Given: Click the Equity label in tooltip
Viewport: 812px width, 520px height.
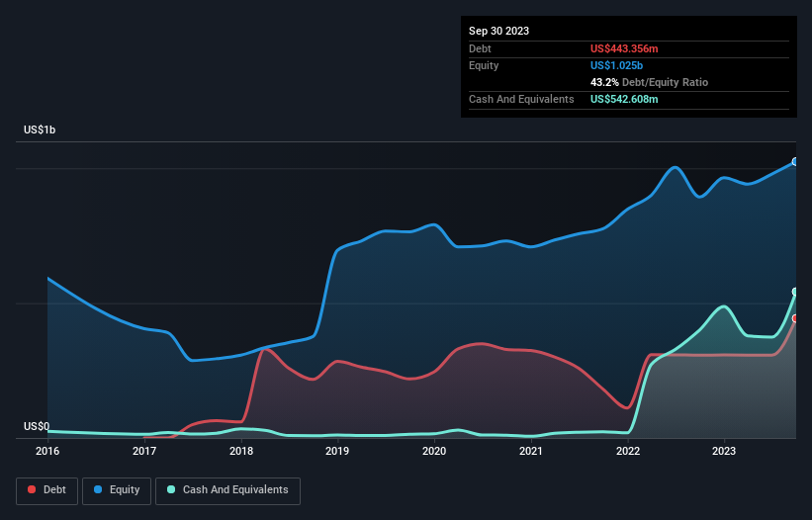Looking at the screenshot, I should [x=484, y=65].
